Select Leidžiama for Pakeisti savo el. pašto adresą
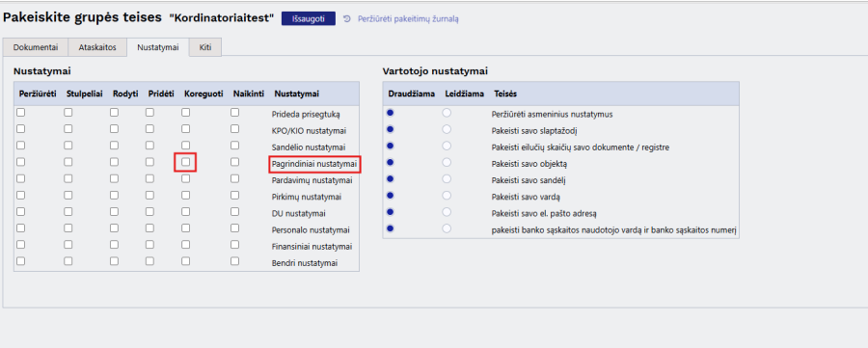 [x=447, y=212]
